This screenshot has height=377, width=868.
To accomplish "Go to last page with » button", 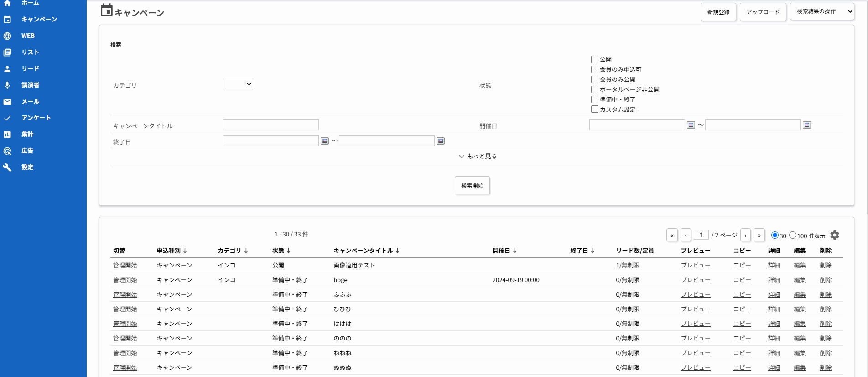I will 759,235.
